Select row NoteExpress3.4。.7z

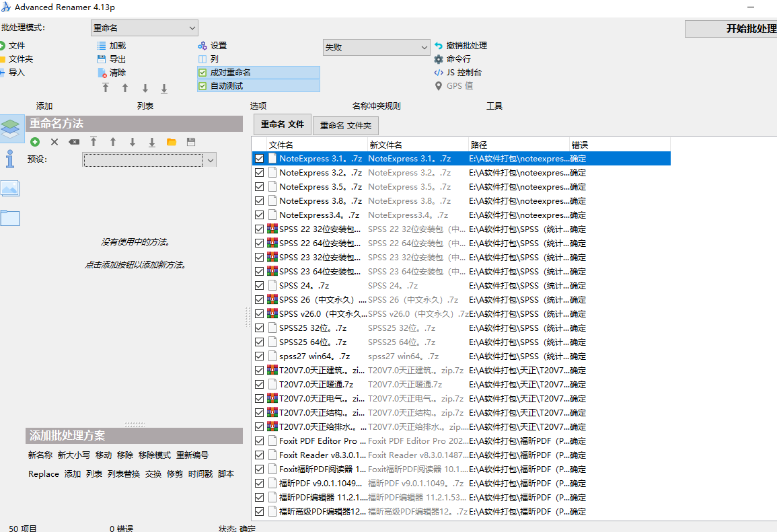(461, 215)
